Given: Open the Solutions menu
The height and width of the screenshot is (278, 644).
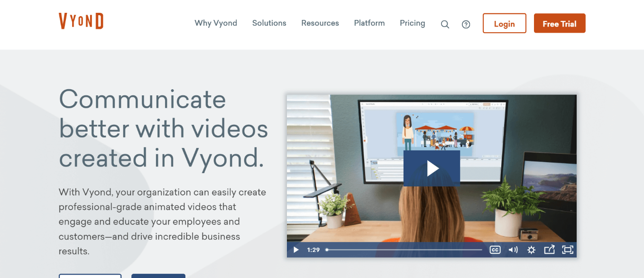Looking at the screenshot, I should [269, 23].
